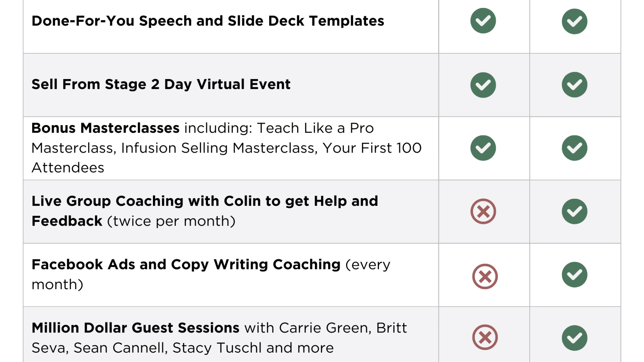
Task: Click 'Million Dollar Guest Sessions' heading
Action: 136,328
